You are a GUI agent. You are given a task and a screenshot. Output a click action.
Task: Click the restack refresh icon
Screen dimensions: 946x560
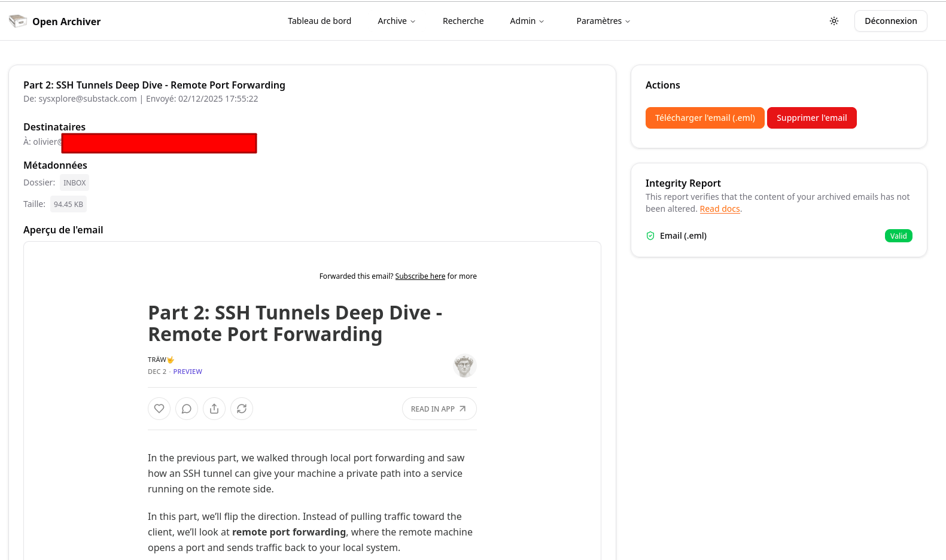click(x=242, y=409)
